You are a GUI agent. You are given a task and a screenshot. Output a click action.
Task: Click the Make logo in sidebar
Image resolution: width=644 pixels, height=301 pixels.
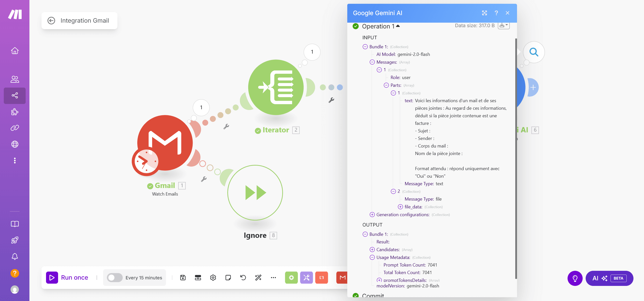click(x=15, y=14)
